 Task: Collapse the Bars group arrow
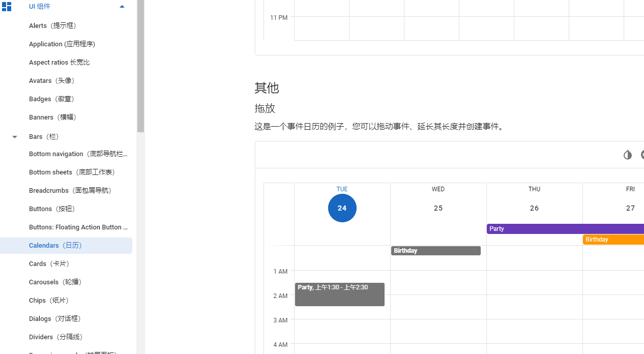[x=15, y=137]
